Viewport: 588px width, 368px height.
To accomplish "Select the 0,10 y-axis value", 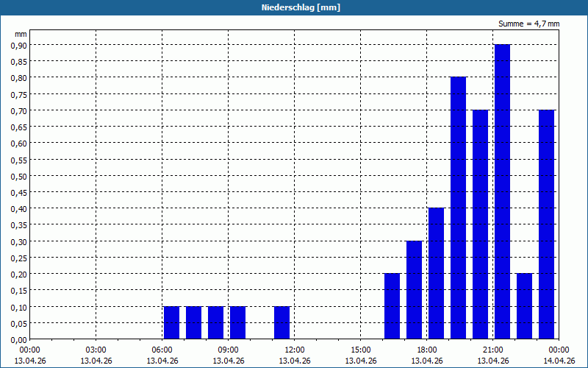I will pos(18,307).
